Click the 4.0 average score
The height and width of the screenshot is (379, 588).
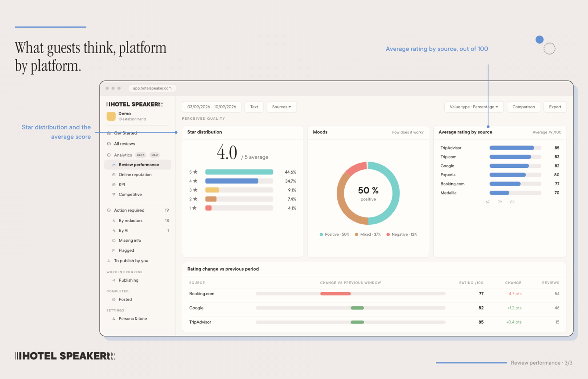(227, 152)
